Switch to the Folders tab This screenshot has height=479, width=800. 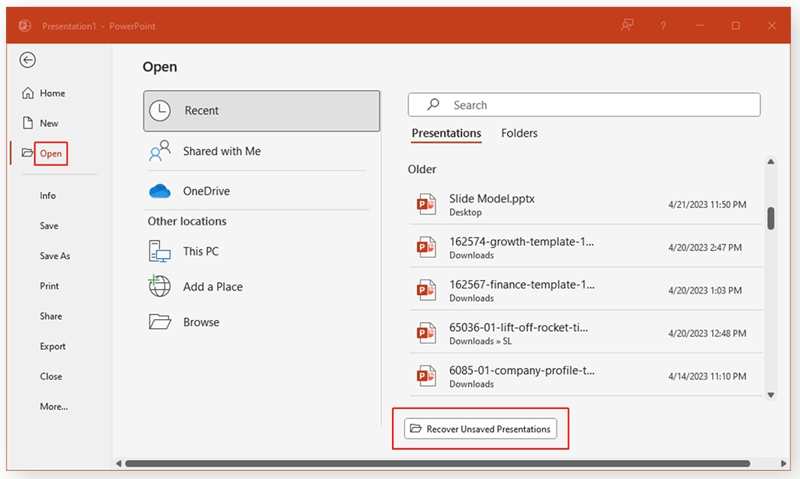point(519,133)
